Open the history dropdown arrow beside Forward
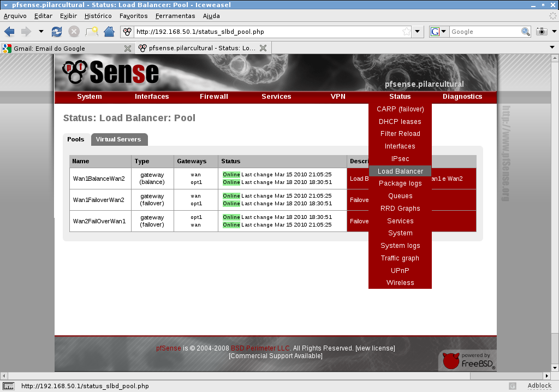559x392 pixels. (x=41, y=32)
